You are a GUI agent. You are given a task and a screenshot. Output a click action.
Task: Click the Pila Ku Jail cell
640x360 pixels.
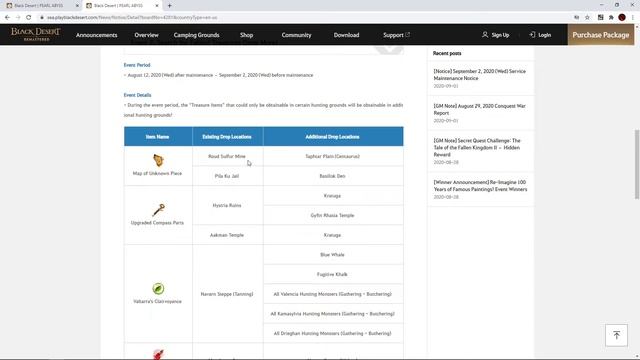tap(227, 176)
